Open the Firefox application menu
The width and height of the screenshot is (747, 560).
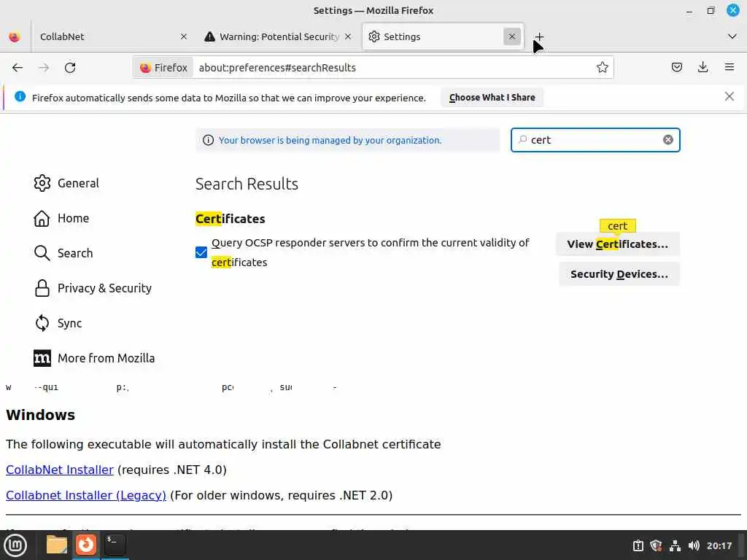729,67
